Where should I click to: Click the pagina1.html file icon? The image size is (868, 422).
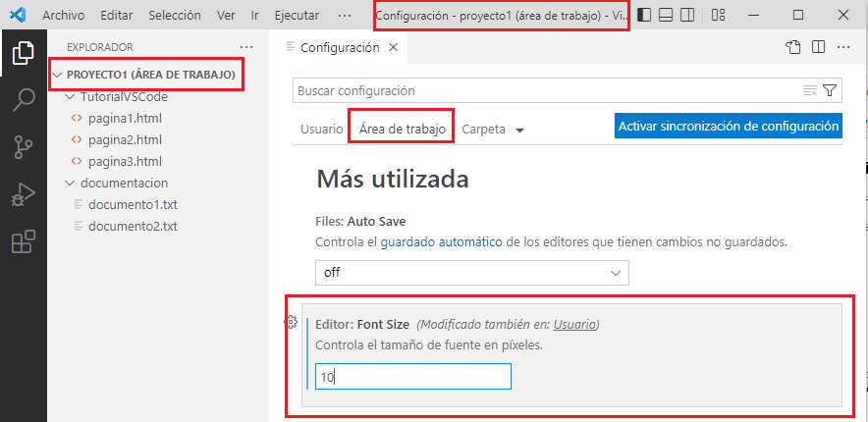coord(77,119)
